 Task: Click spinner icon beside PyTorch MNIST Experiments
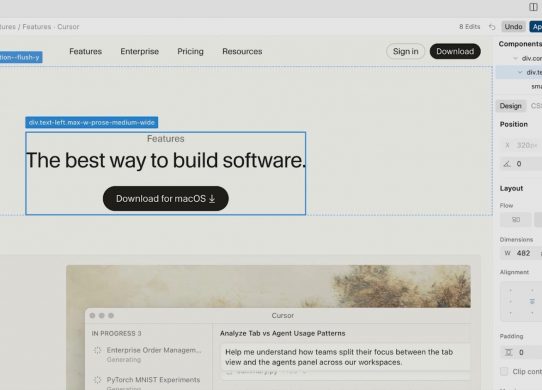[x=97, y=380]
